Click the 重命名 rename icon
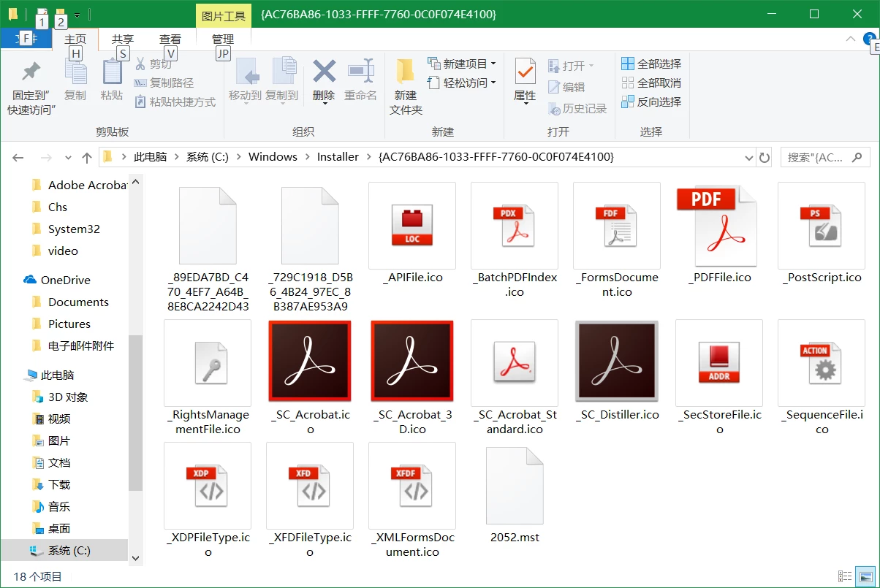880x588 pixels. tap(360, 72)
